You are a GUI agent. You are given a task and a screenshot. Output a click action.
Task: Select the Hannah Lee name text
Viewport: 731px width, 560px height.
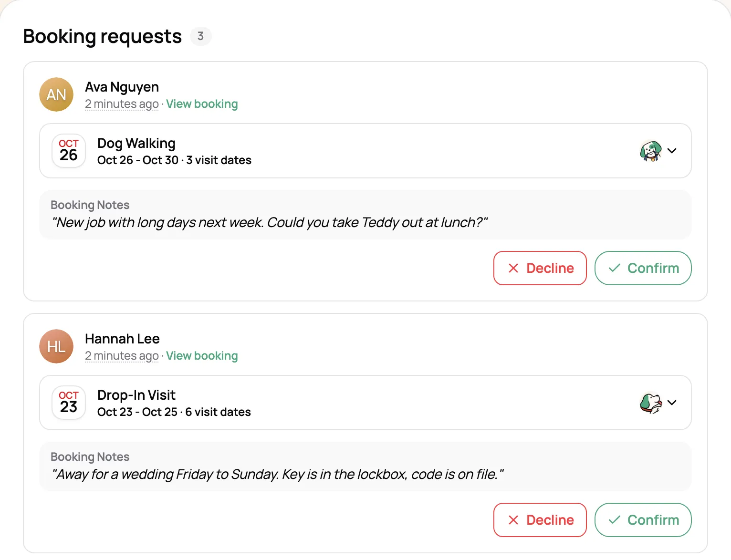(122, 339)
